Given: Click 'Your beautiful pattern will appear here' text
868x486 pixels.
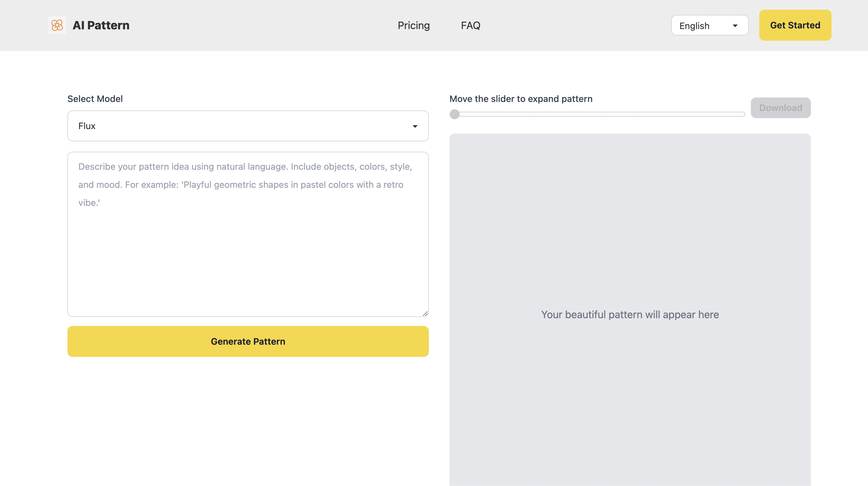Looking at the screenshot, I should click(x=630, y=314).
